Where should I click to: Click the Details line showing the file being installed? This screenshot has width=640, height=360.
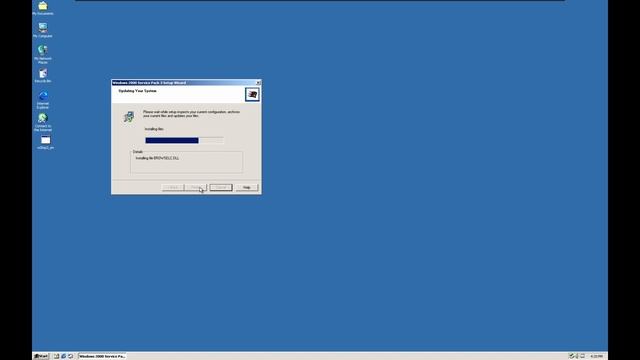(157, 158)
